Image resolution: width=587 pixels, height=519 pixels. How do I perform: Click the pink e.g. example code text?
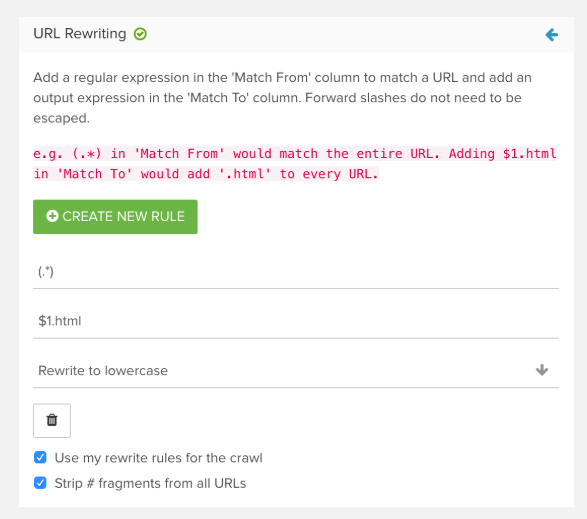coord(295,164)
